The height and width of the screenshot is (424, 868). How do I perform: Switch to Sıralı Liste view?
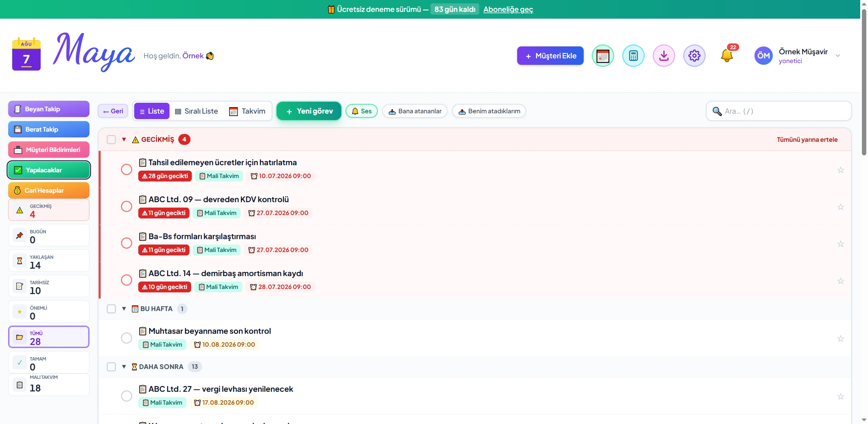click(196, 111)
